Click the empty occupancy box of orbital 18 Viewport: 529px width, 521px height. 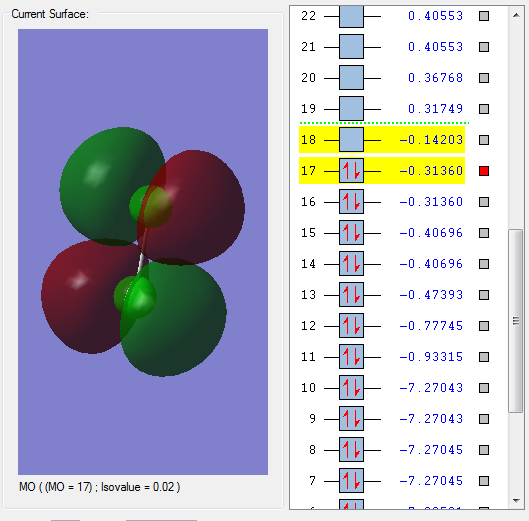pyautogui.click(x=351, y=140)
